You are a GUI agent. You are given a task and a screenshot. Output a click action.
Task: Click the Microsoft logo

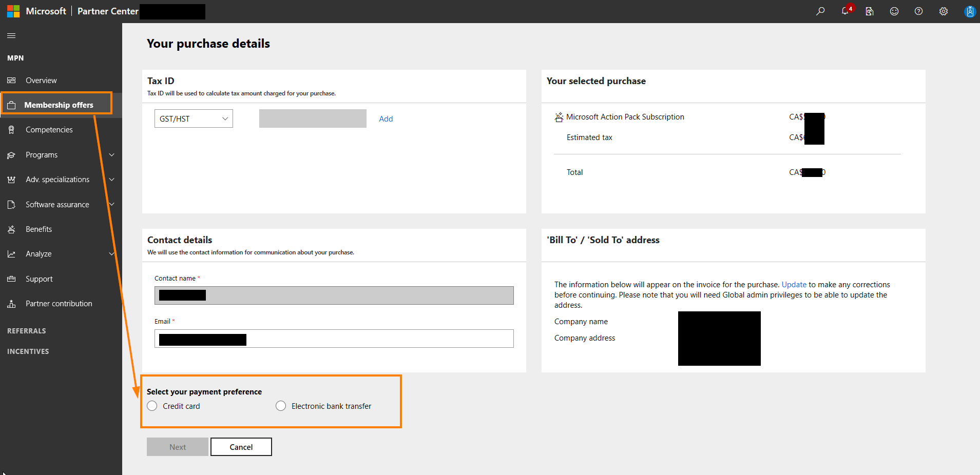click(x=13, y=11)
